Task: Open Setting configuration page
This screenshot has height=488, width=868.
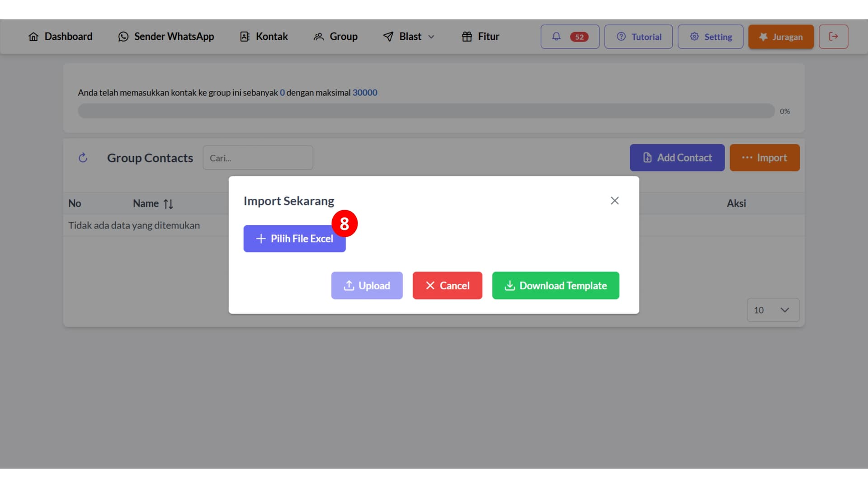Action: point(710,36)
